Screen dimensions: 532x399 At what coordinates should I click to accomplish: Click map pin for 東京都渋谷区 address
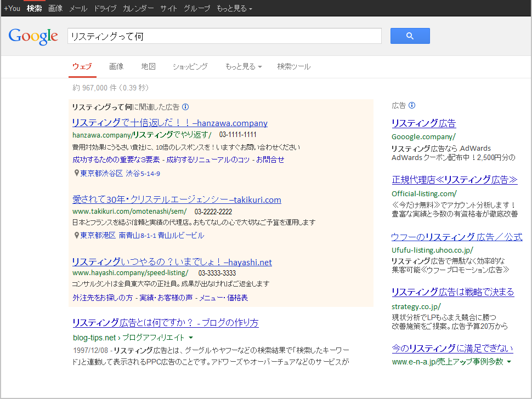[77, 173]
